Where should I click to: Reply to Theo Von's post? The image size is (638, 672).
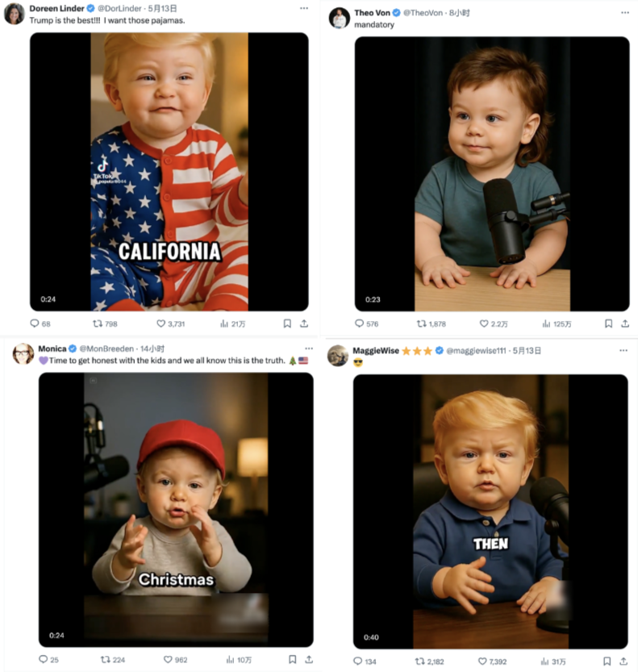pos(360,323)
